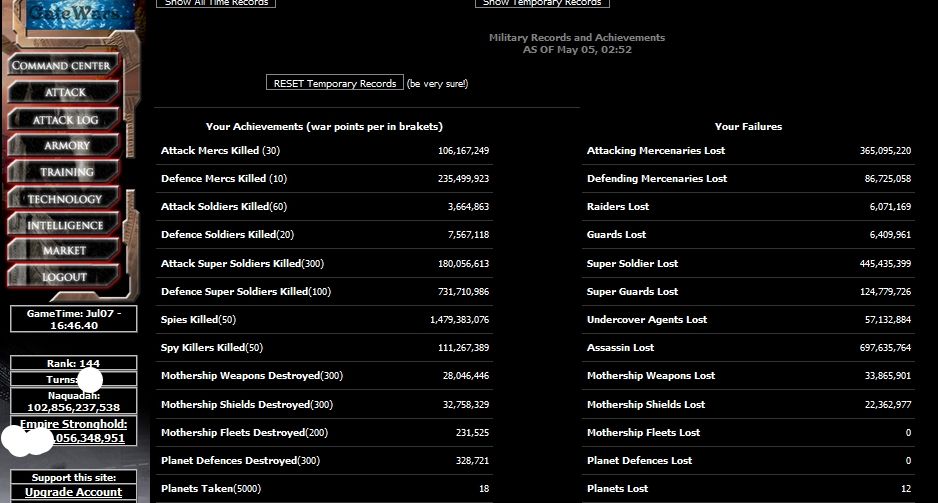
Task: Open the Empire Stronghold link
Action: pos(74,424)
